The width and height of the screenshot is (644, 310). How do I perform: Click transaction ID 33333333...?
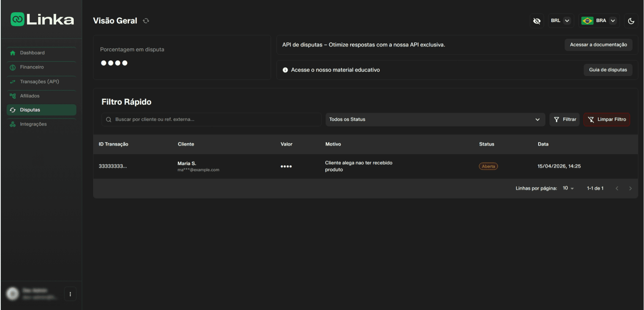[x=113, y=166]
